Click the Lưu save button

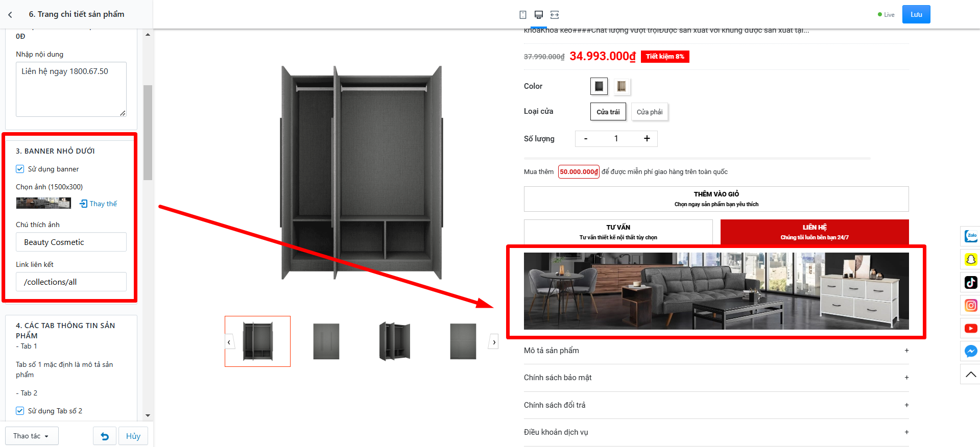click(916, 14)
